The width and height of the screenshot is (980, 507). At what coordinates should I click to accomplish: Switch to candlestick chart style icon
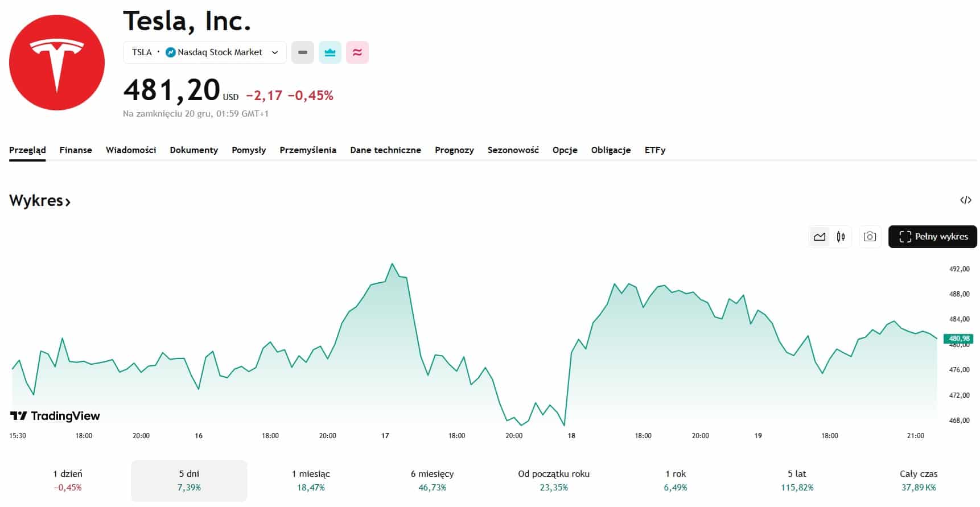point(841,237)
